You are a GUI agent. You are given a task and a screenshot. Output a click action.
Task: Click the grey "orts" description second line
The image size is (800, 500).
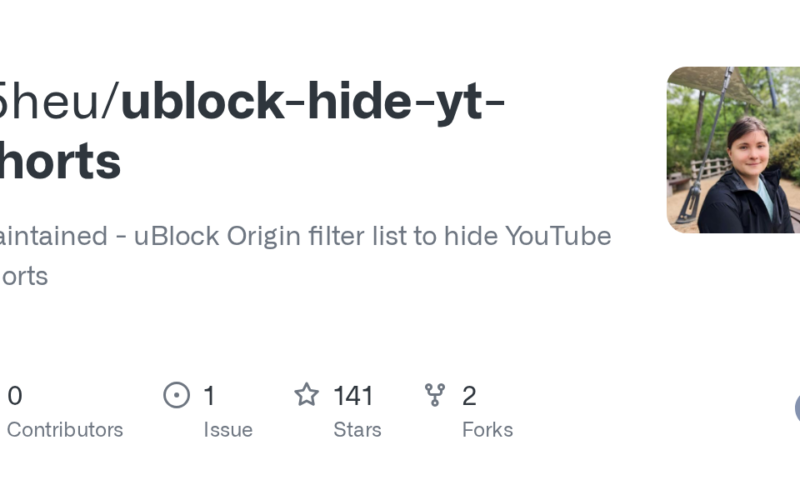pos(24,276)
